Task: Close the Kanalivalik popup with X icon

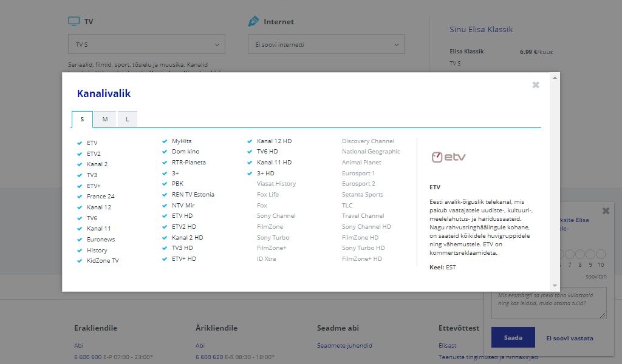Action: pos(535,85)
